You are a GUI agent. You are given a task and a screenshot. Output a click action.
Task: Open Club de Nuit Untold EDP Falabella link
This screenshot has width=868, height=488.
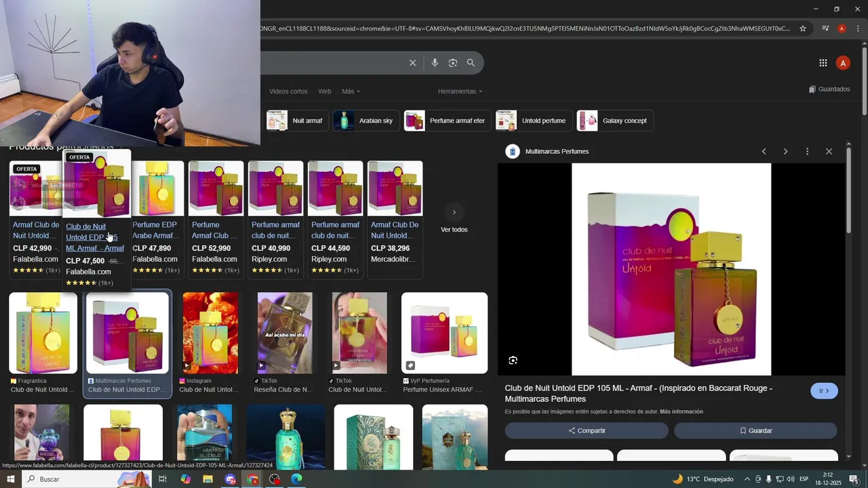coord(95,237)
